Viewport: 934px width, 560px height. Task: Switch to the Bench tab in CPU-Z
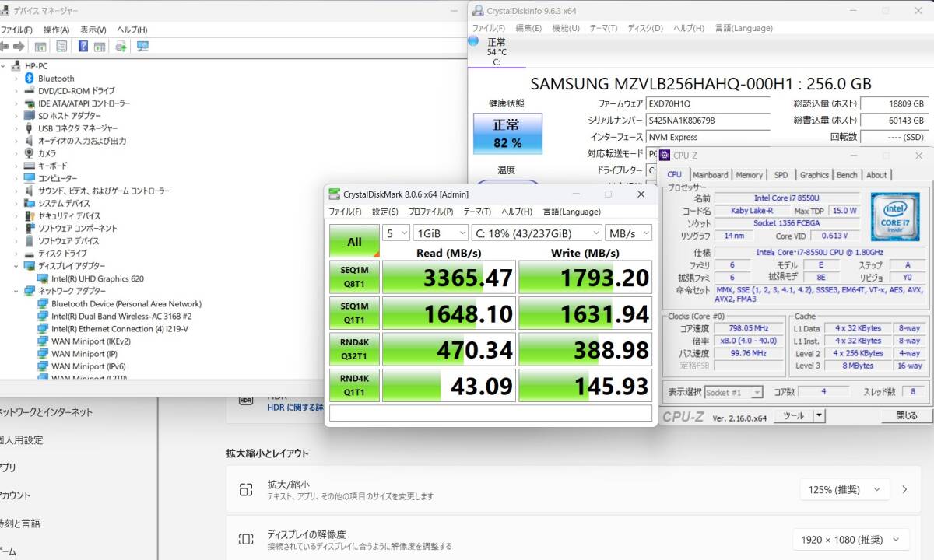point(847,175)
